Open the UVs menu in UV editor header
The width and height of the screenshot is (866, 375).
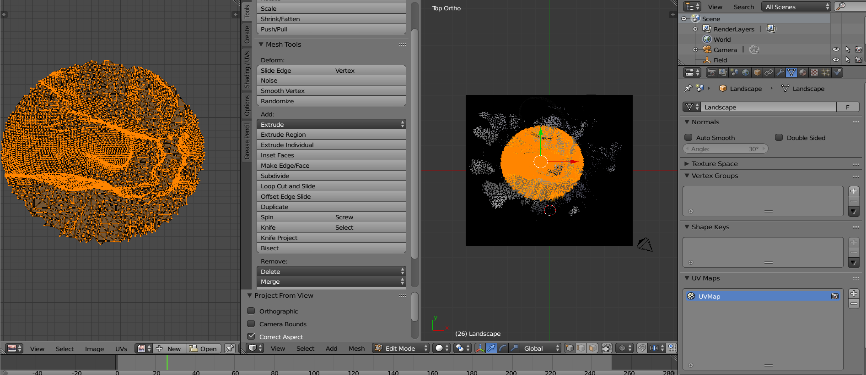[x=122, y=349]
